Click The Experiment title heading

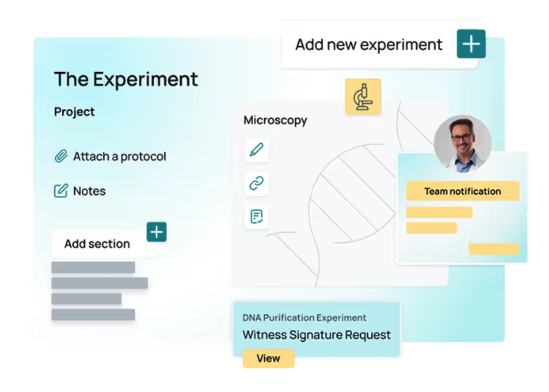(126, 79)
